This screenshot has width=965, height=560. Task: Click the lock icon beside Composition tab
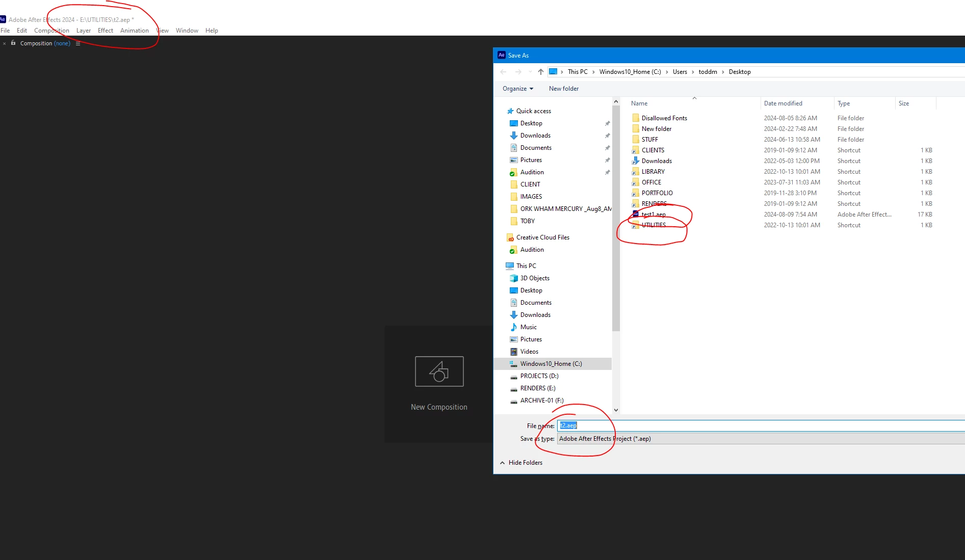13,43
